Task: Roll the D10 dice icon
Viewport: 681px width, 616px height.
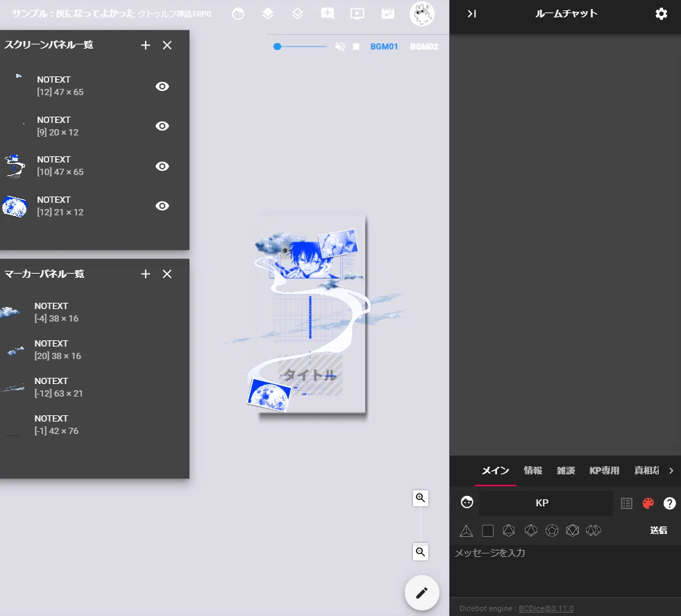Action: (x=531, y=531)
